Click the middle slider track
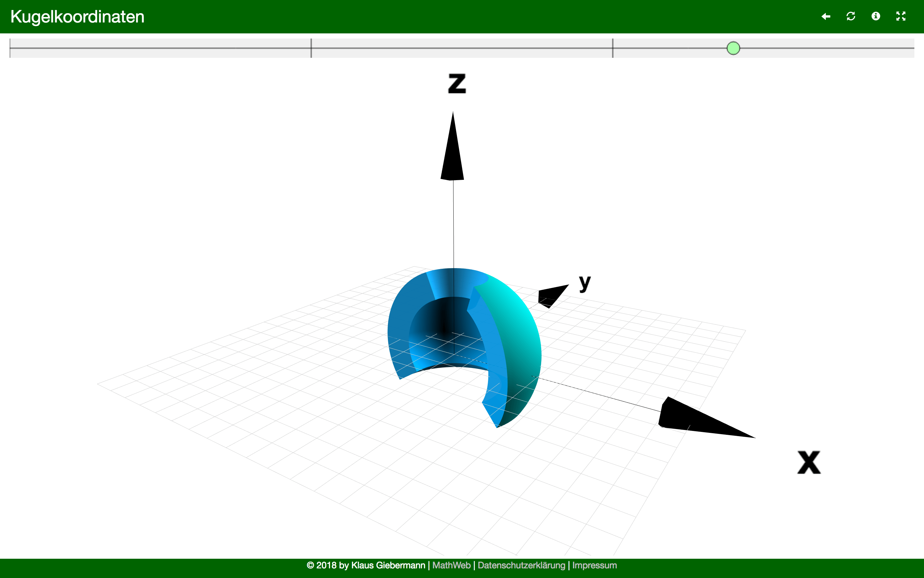 coord(462,48)
